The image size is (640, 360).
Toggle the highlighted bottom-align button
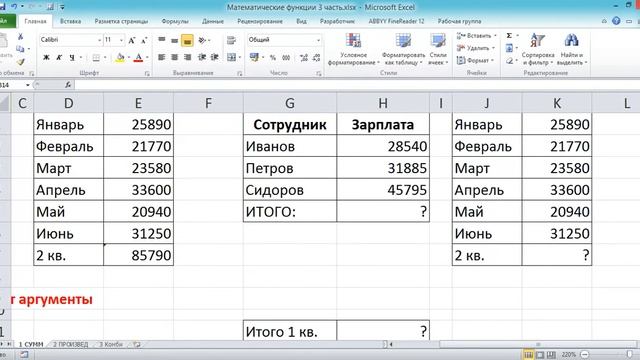[187, 40]
